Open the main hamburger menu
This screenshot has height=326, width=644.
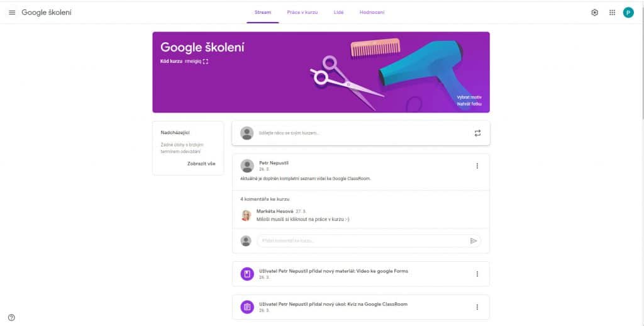click(x=12, y=13)
